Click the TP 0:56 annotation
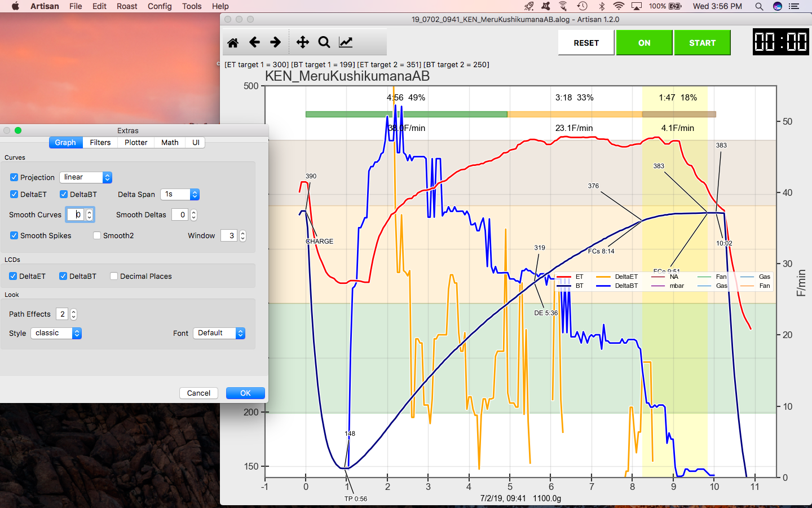812x508 pixels. click(356, 498)
